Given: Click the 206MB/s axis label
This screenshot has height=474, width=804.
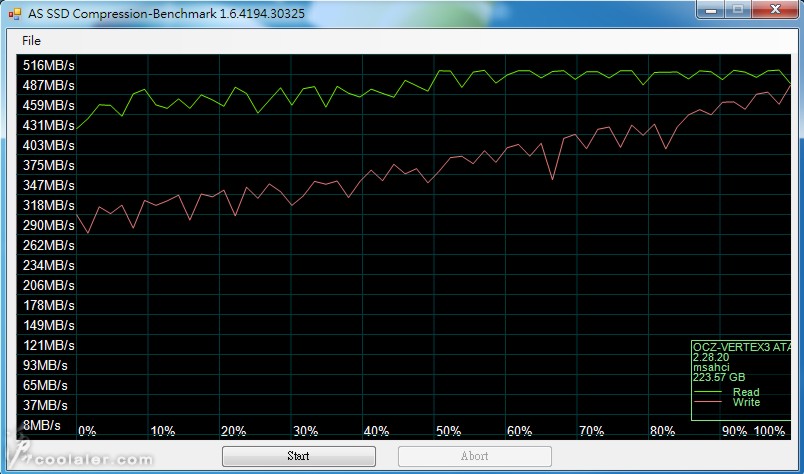Looking at the screenshot, I should (48, 285).
